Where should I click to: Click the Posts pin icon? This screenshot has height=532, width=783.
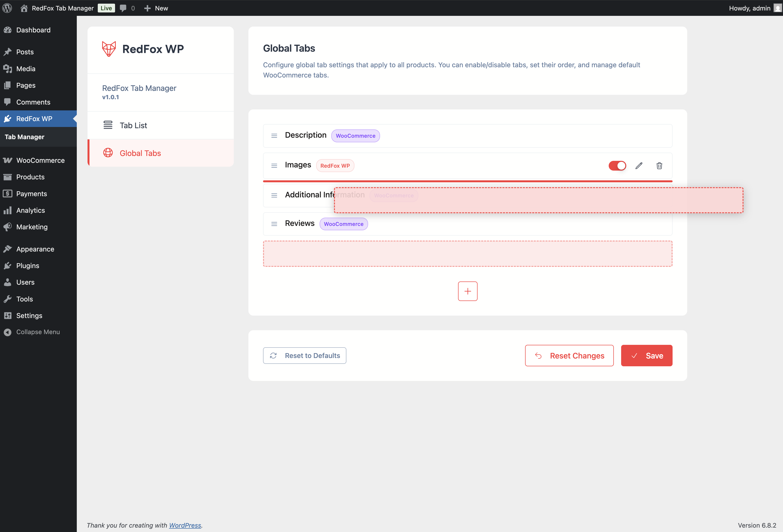click(8, 52)
